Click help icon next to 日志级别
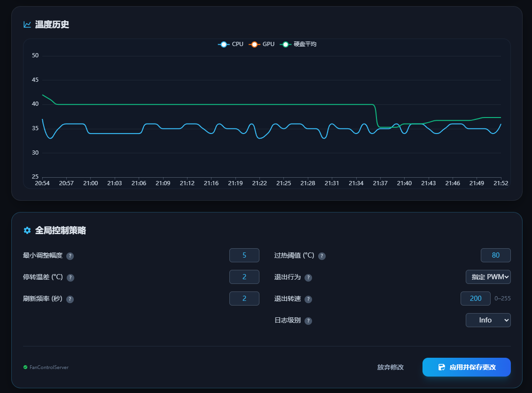The height and width of the screenshot is (393, 532). 308,321
